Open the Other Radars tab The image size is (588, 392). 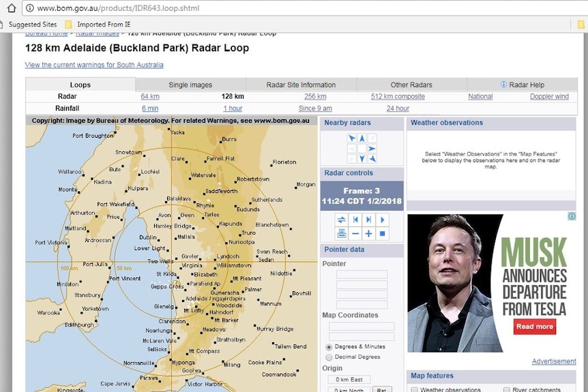click(x=411, y=85)
